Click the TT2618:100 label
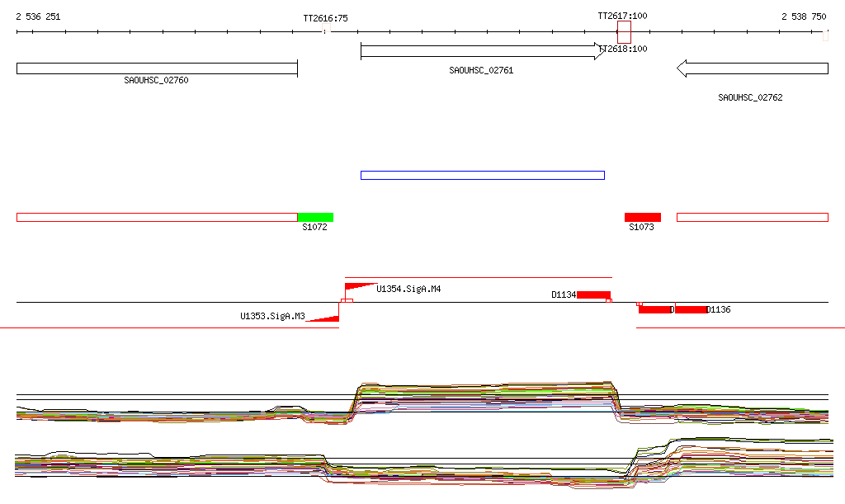 (624, 49)
